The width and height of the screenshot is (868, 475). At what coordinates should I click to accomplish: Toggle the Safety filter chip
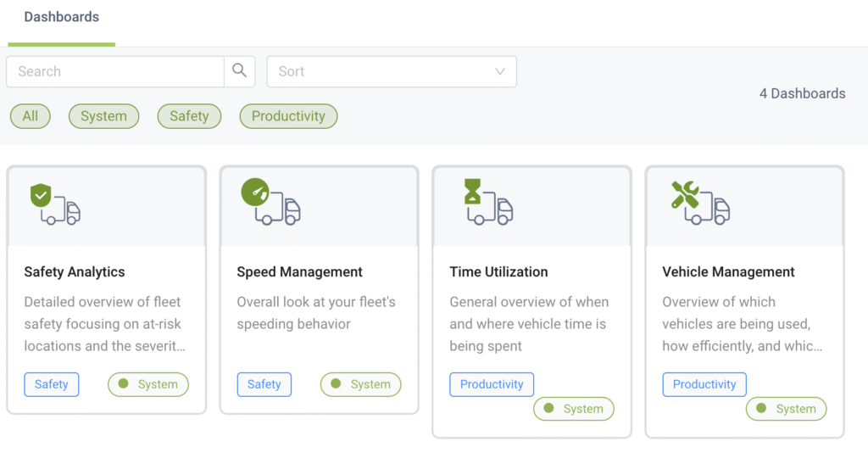click(x=189, y=116)
